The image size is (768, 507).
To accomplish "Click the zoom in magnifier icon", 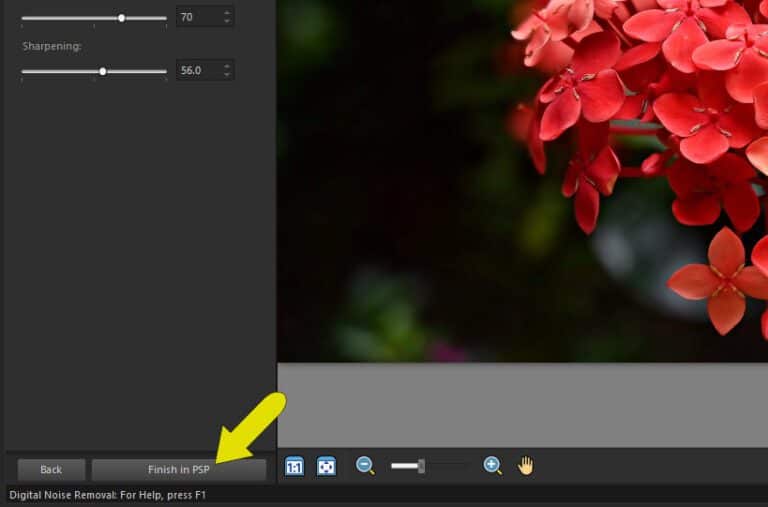I will tap(492, 465).
